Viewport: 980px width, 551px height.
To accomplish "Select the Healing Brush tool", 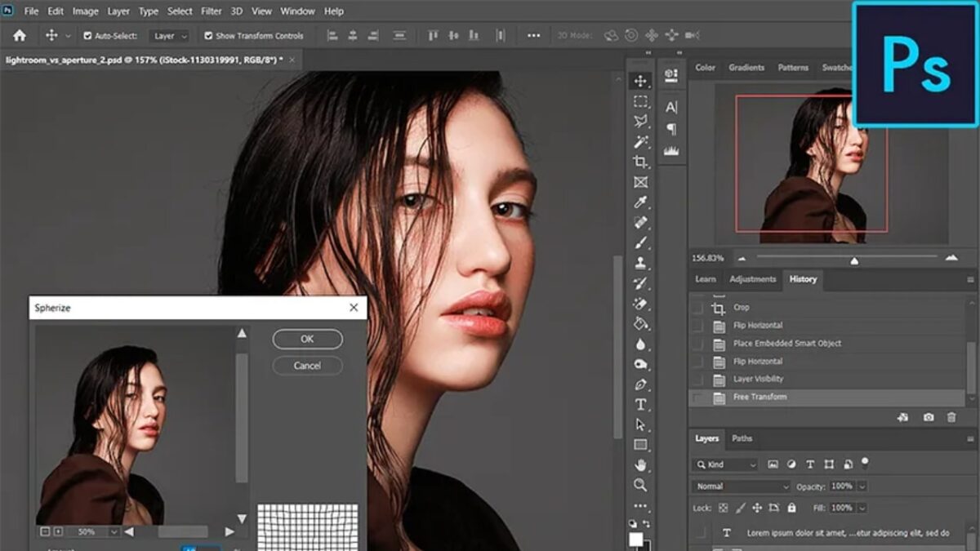I will tap(641, 223).
